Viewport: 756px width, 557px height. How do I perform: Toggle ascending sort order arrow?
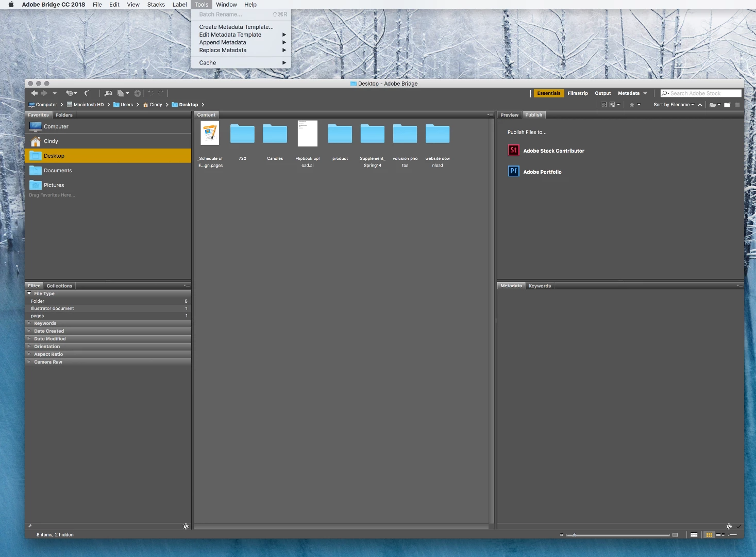pos(700,105)
